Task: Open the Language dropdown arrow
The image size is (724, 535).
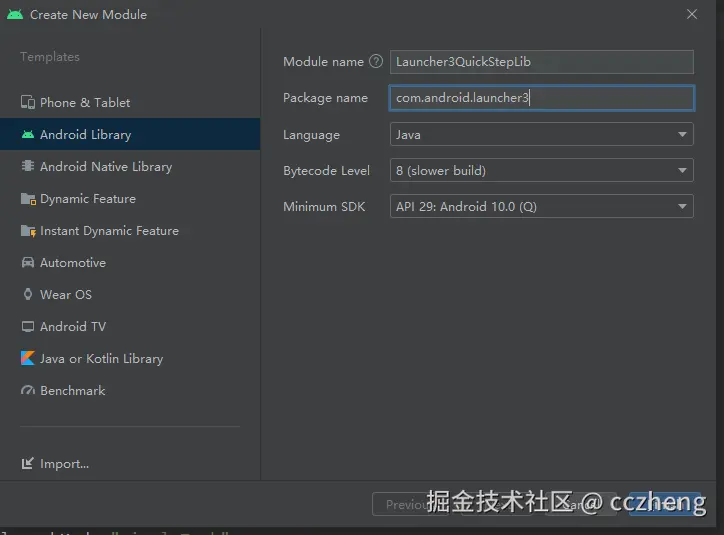Action: [682, 134]
